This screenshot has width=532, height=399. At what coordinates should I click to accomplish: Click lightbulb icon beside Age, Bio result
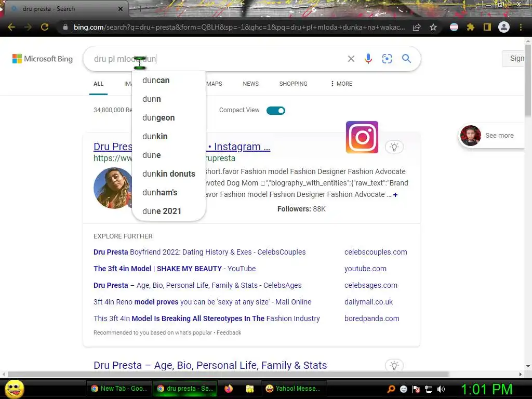(x=394, y=365)
